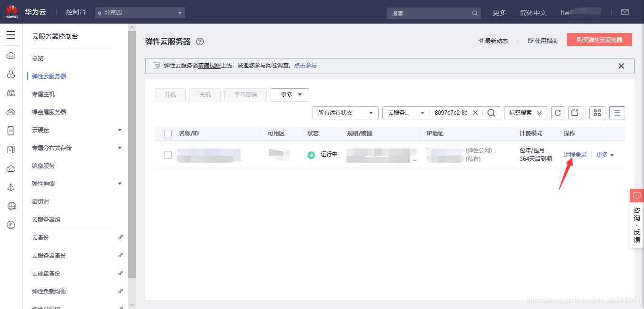
Task: Open the mail envelope icon in header
Action: coord(625,12)
